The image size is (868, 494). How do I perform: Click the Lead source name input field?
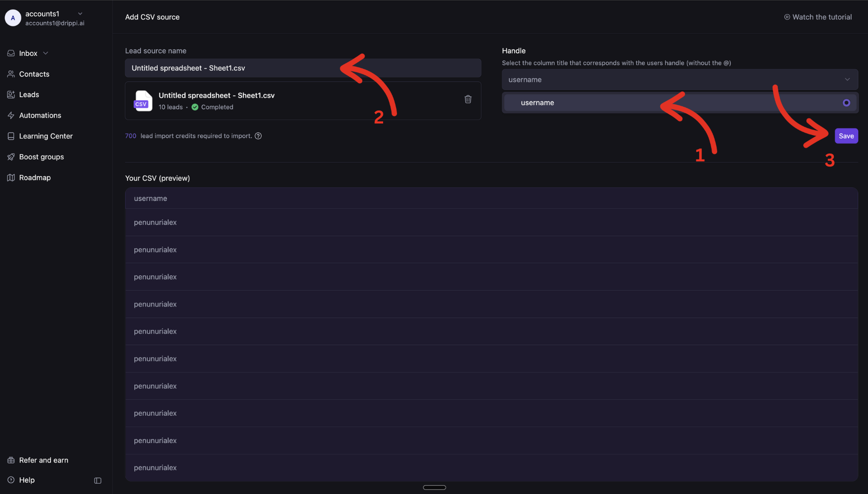click(303, 68)
